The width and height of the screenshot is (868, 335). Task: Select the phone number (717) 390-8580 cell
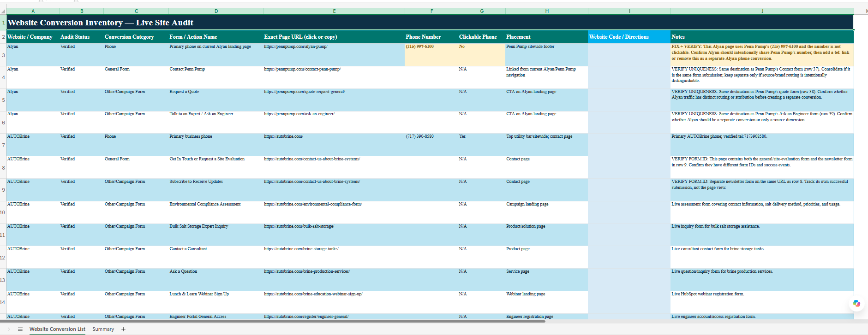(431, 145)
